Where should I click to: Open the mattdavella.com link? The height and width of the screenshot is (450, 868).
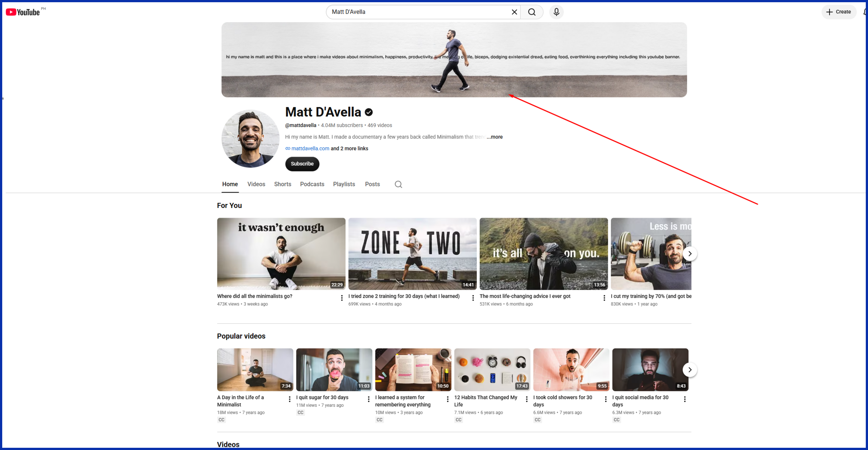(310, 149)
